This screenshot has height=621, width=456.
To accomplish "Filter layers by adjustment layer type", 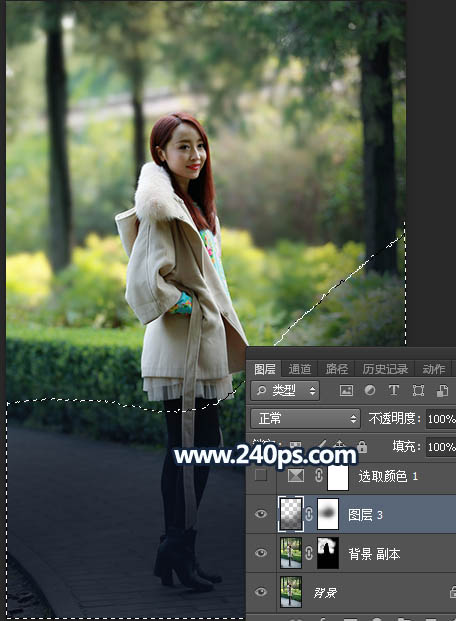I will click(370, 391).
